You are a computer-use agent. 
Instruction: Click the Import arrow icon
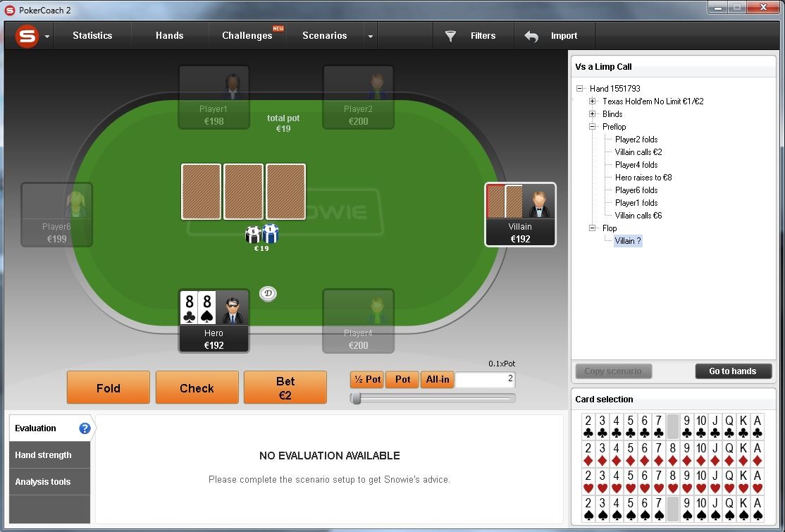[531, 36]
